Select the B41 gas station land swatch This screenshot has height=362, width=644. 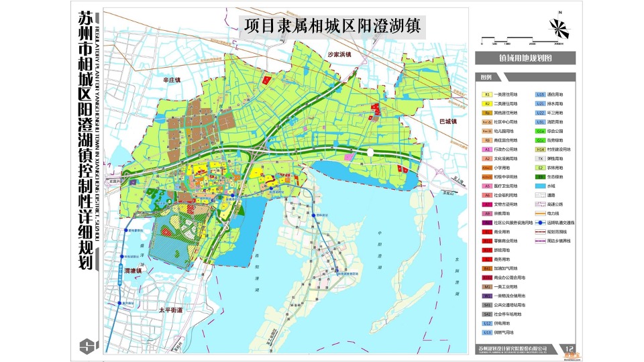click(x=488, y=267)
